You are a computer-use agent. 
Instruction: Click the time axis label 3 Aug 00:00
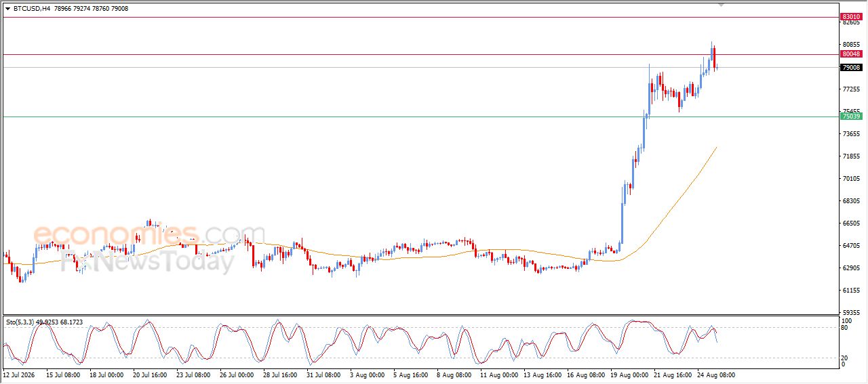(x=368, y=375)
